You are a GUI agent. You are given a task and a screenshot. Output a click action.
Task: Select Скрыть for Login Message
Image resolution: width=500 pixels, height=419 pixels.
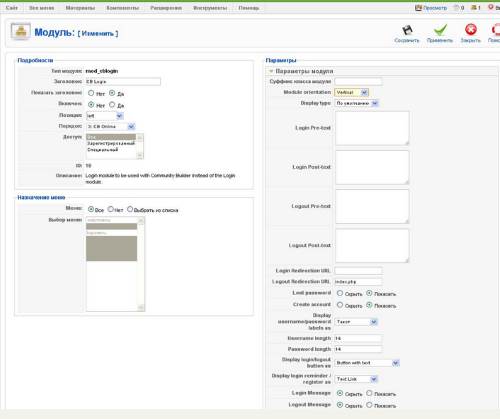[340, 393]
